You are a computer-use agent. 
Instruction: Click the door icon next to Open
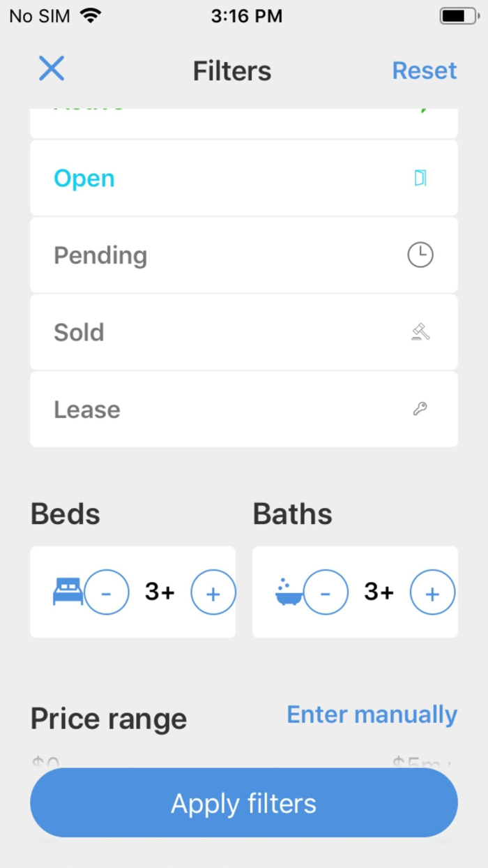(420, 178)
